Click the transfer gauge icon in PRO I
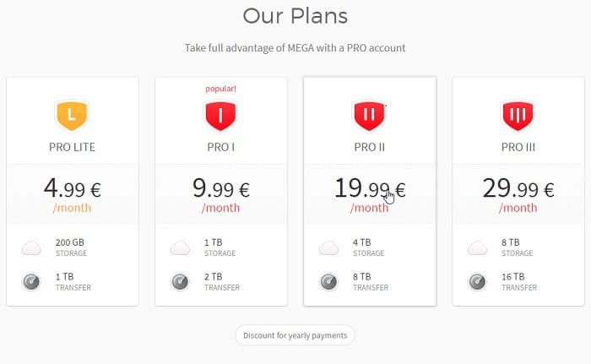 tap(180, 282)
